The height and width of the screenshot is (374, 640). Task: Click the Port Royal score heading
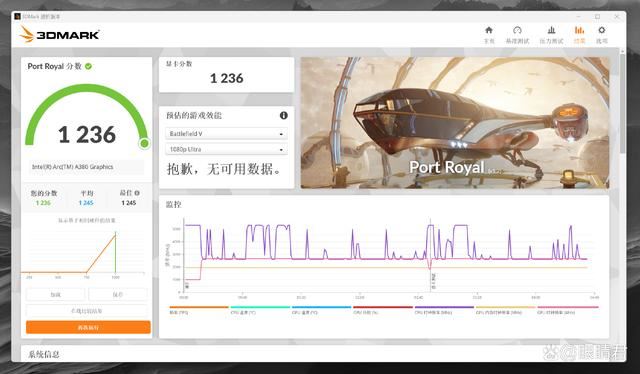point(55,66)
